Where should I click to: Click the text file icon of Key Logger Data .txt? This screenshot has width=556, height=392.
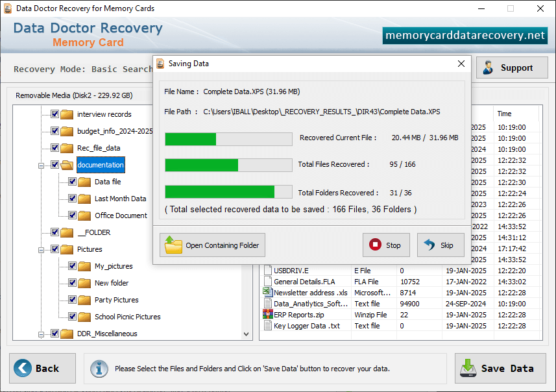(x=268, y=325)
